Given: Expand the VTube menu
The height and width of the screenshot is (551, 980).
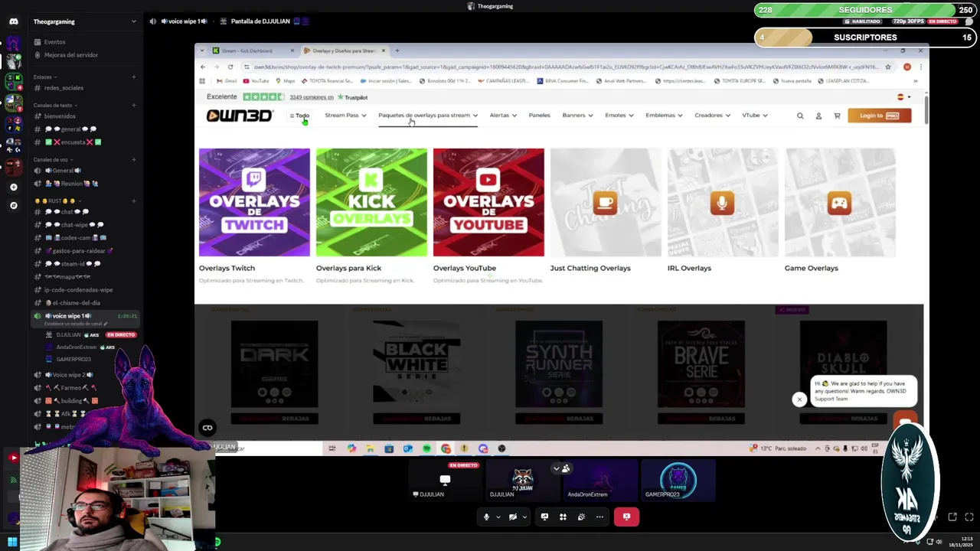Looking at the screenshot, I should pos(754,116).
